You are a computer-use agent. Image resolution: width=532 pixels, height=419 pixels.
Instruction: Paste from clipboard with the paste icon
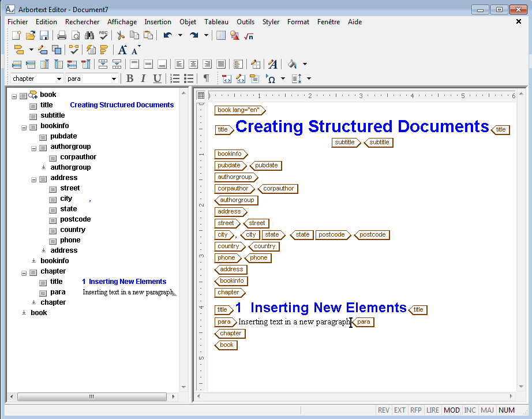coord(148,35)
